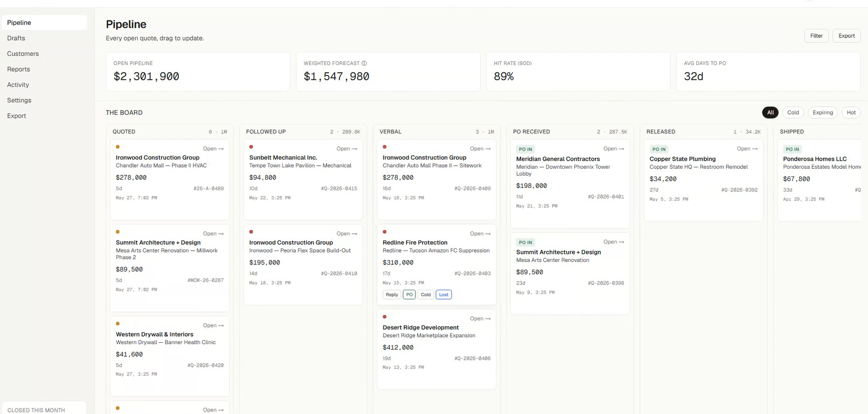Click the red status dot on the Sunbelt Mechanical card
This screenshot has height=414, width=868.
tap(251, 147)
